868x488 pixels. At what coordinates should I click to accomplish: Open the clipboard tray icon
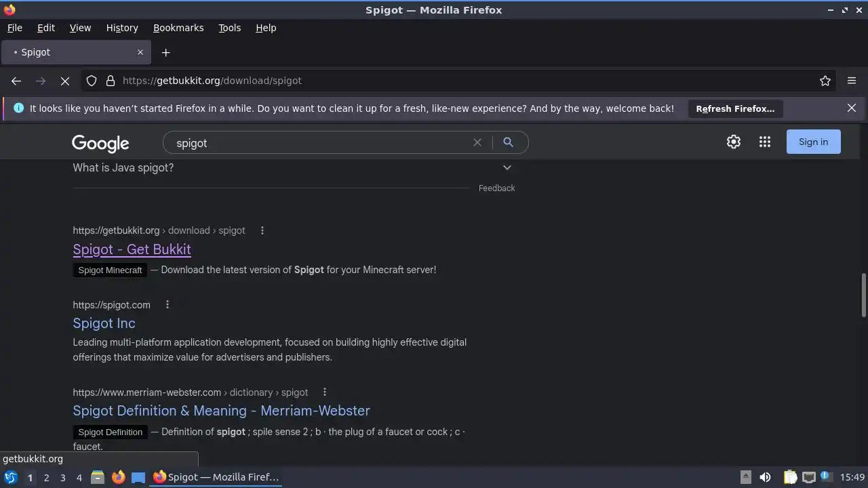tap(791, 477)
